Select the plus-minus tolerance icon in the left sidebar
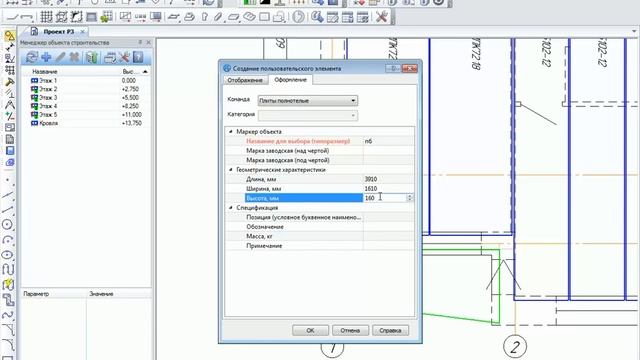 9,116
